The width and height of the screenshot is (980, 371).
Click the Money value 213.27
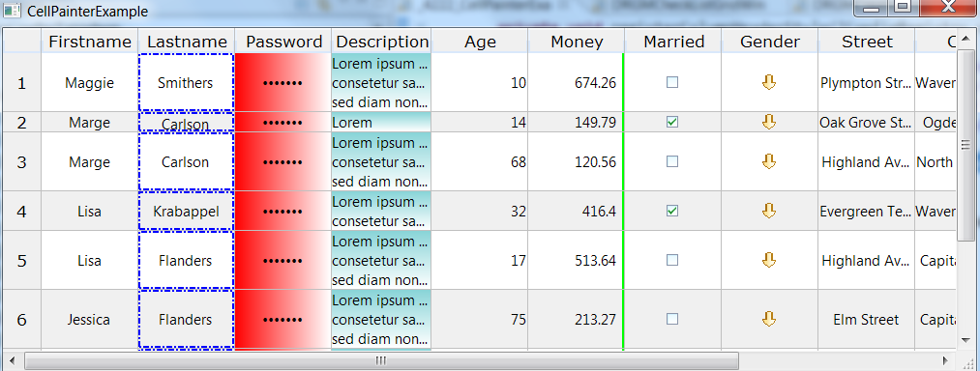[x=595, y=320]
